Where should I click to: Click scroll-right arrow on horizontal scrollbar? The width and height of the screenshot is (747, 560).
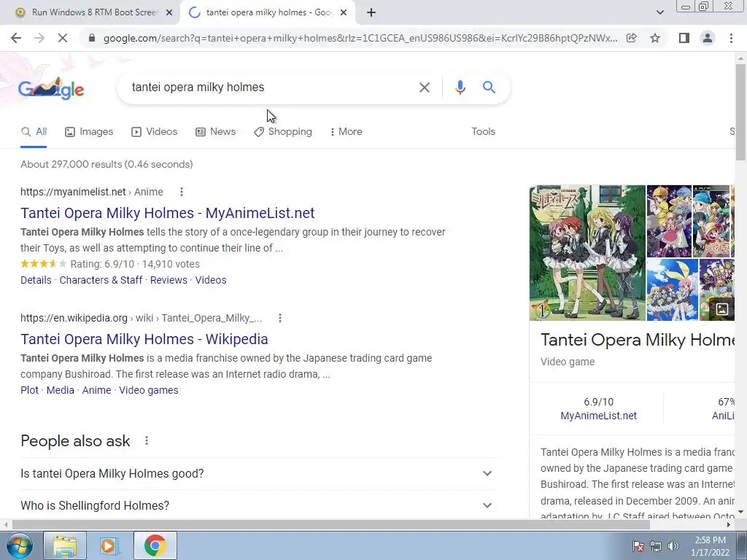[729, 524]
